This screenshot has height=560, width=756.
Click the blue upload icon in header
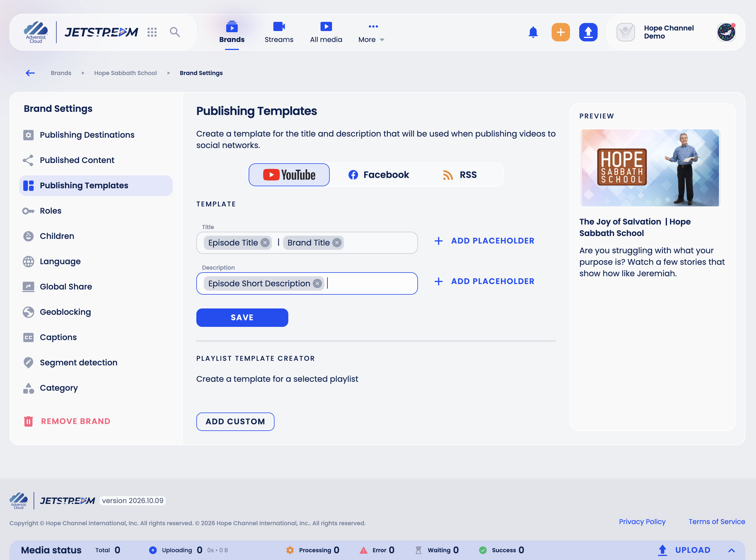pos(588,32)
